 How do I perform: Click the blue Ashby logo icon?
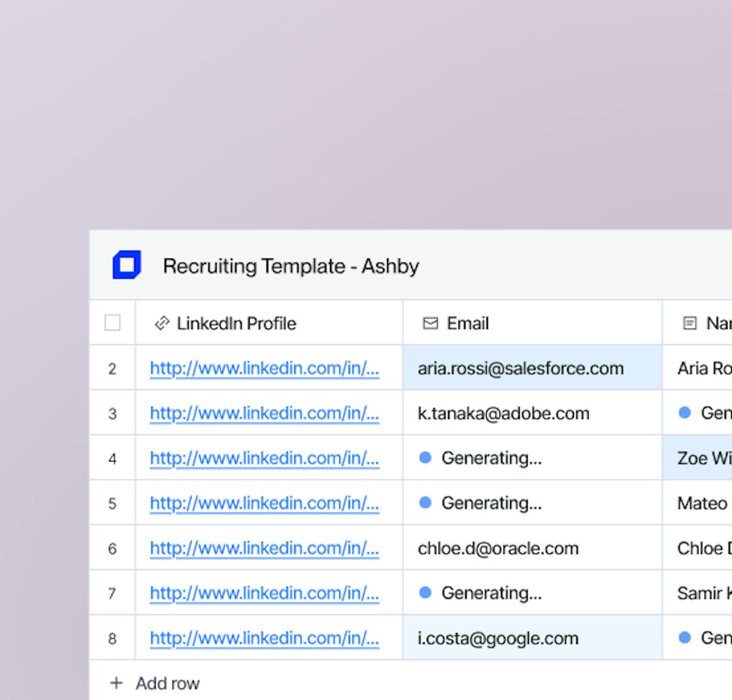(x=127, y=265)
